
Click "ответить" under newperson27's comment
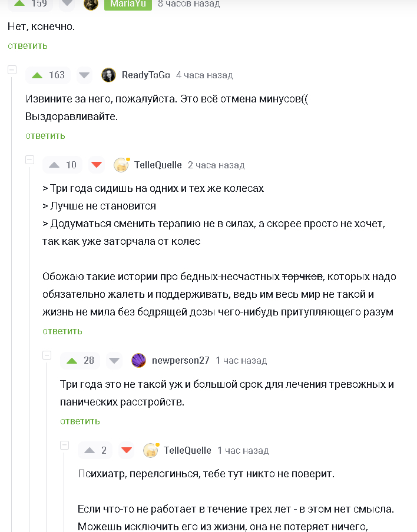coord(80,421)
